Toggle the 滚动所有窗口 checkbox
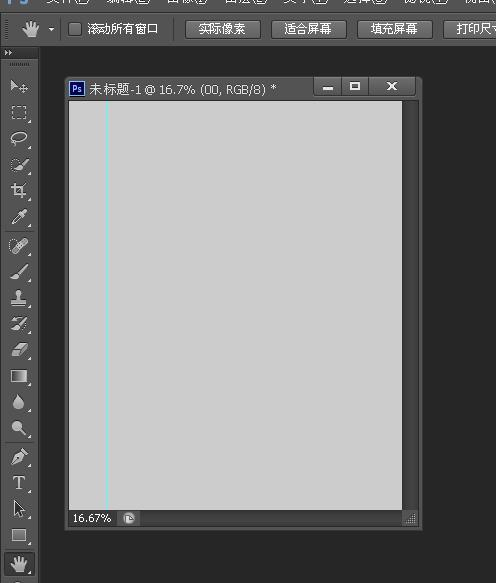Image resolution: width=496 pixels, height=583 pixels. 75,29
